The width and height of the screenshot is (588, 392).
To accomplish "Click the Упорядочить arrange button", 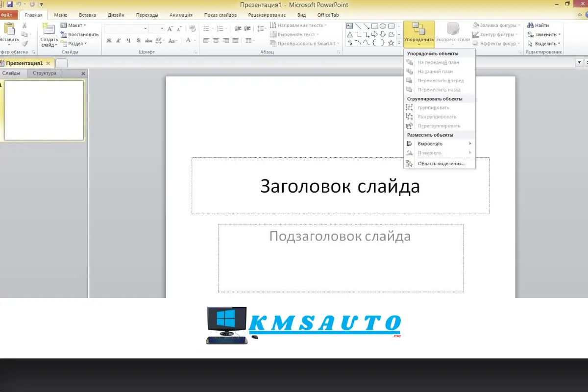I will click(x=419, y=33).
